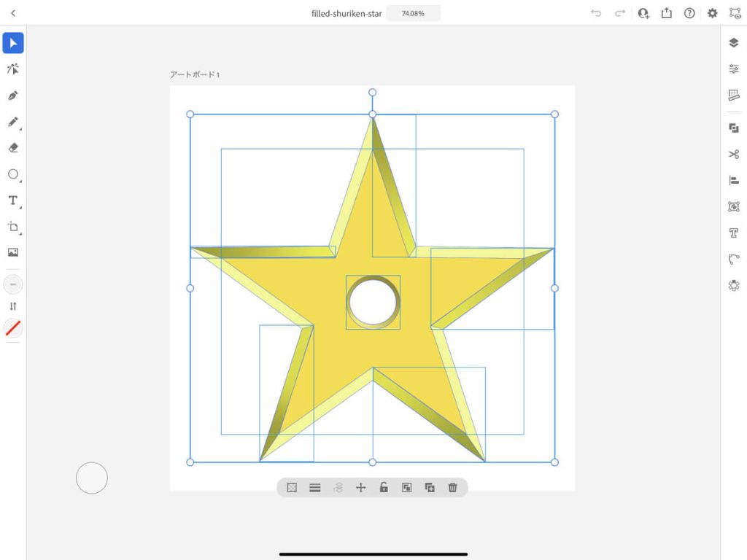Click the rotation handle above the selection
This screenshot has height=560, width=747.
(x=373, y=93)
